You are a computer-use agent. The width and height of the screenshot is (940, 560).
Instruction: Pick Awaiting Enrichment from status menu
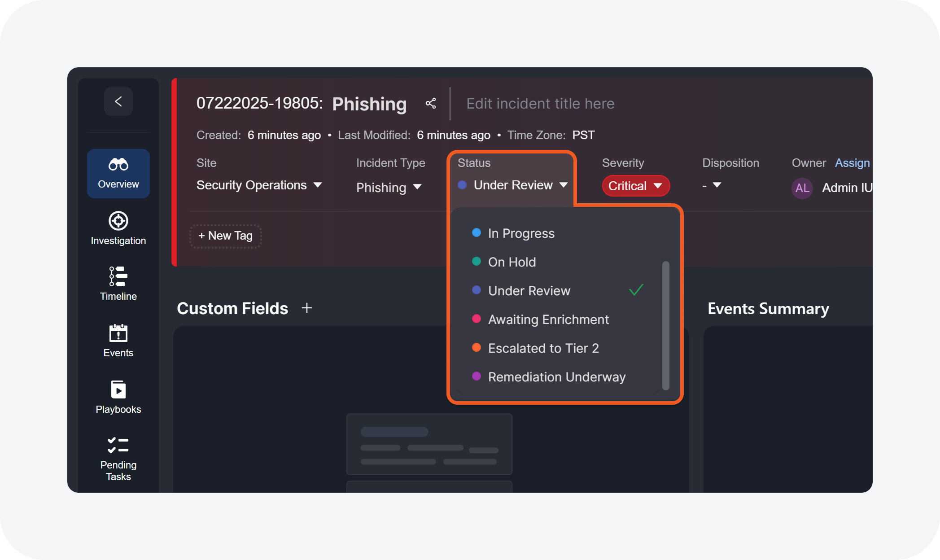click(x=548, y=319)
